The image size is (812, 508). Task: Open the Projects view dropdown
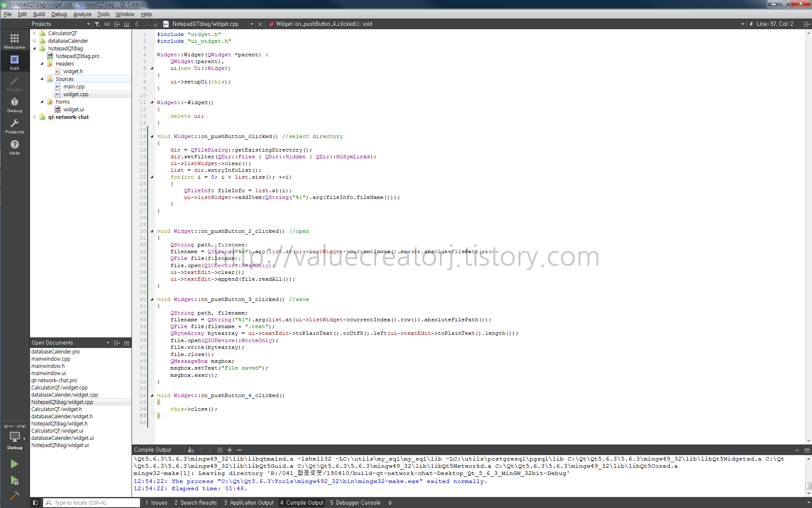(88, 24)
